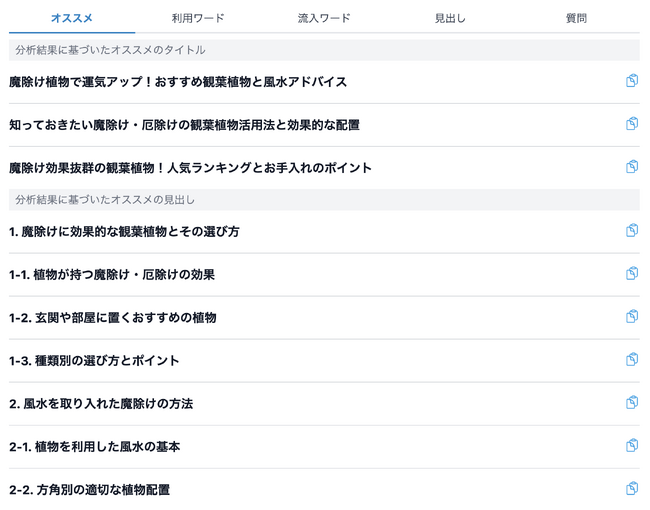Click section label '分析結果に基づいたオススメの見出し'
Viewport: 650px width, 510px height.
click(x=105, y=200)
